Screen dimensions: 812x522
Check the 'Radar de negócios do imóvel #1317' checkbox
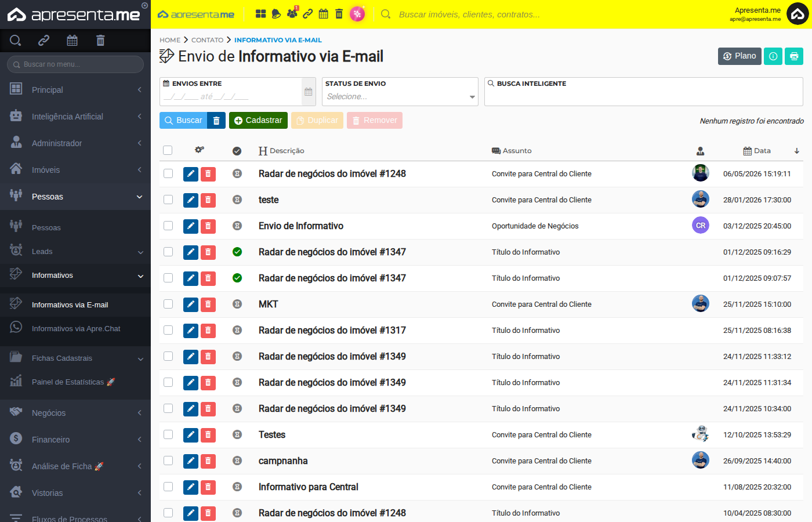pos(168,330)
